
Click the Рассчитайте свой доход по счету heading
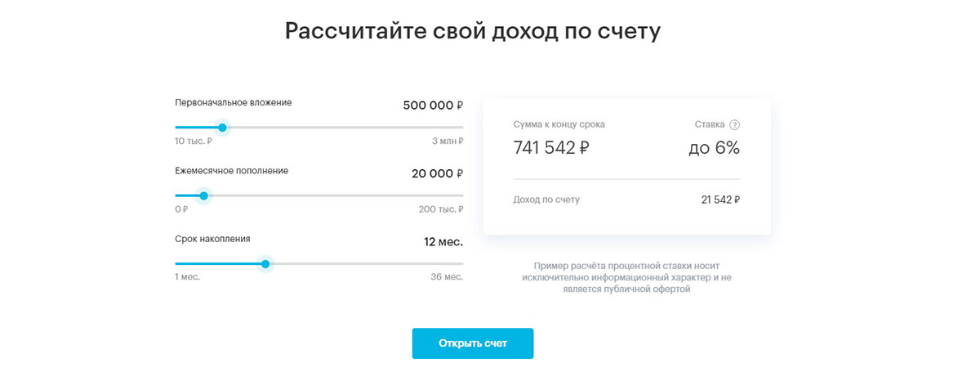(x=473, y=31)
